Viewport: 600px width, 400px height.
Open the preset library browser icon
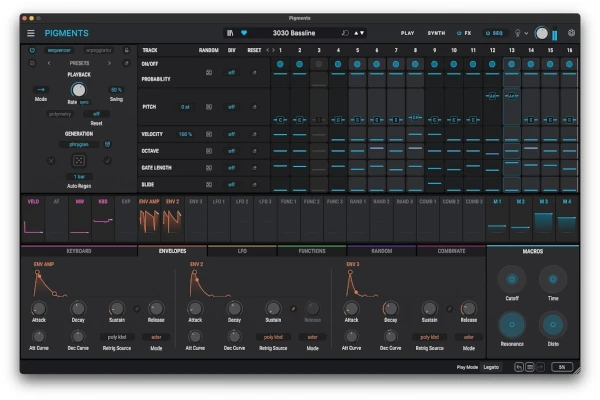(x=230, y=33)
